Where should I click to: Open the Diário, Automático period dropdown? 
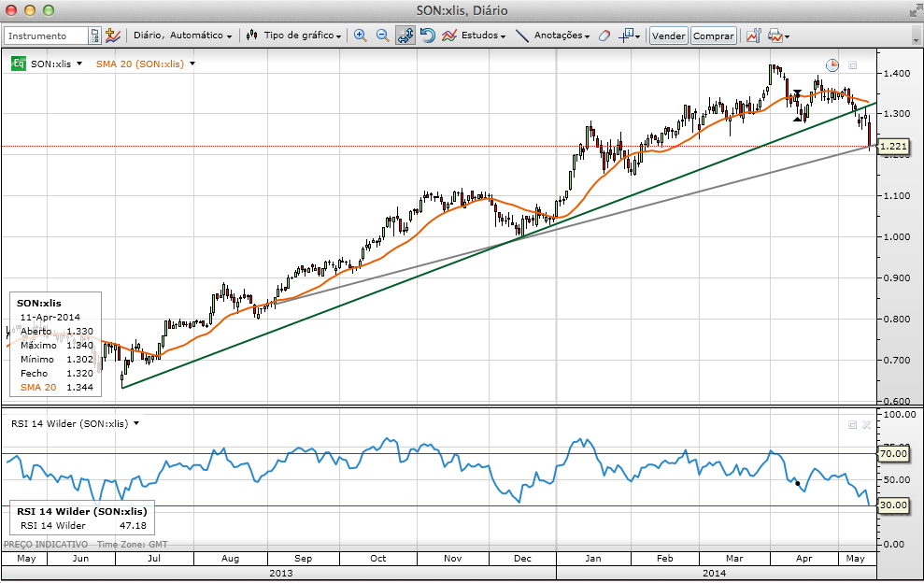183,36
